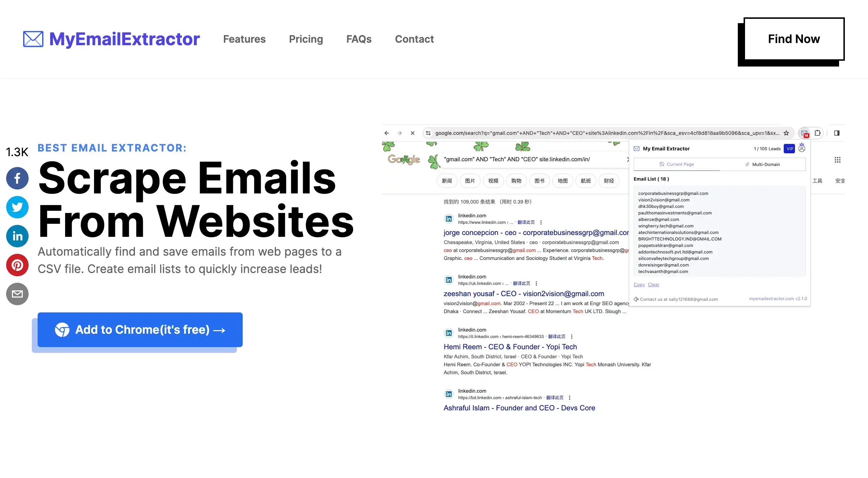Click the Clear link in email extractor panel
The height and width of the screenshot is (478, 868).
pyautogui.click(x=653, y=284)
